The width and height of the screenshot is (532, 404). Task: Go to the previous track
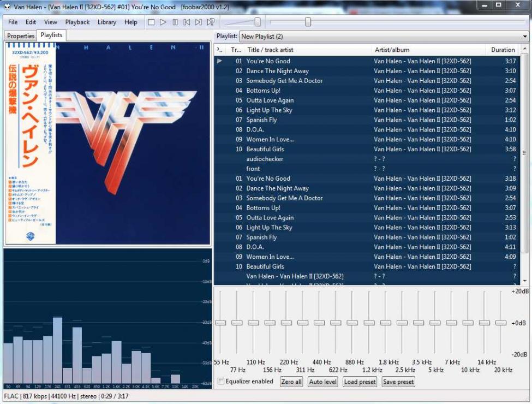click(x=187, y=22)
